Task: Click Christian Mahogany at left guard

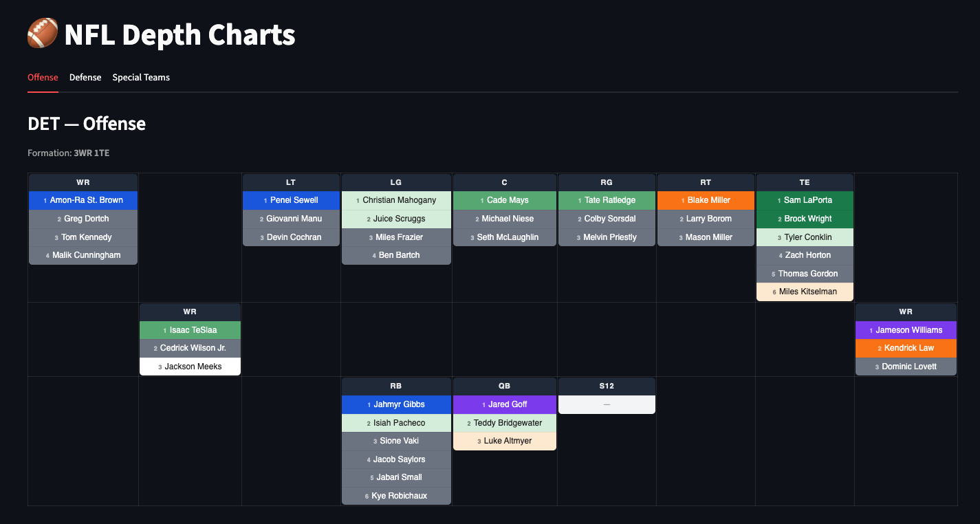Action: pyautogui.click(x=396, y=200)
